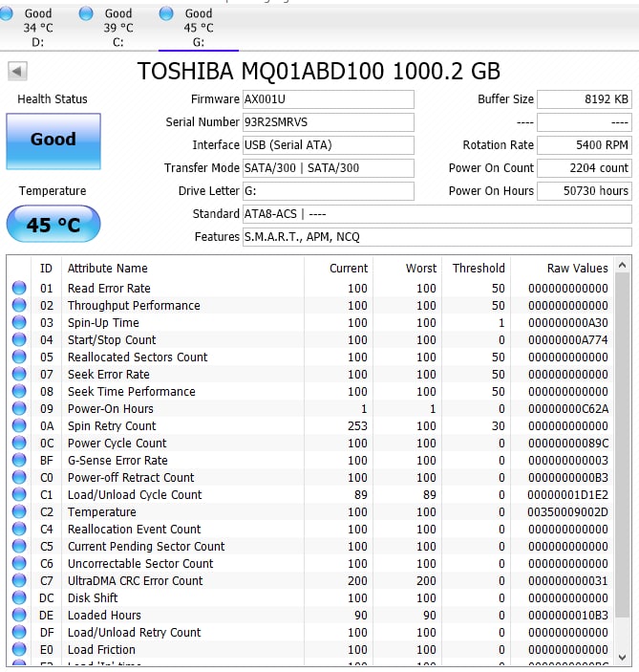Click the scrollbar up arrow in attribute list
The width and height of the screenshot is (639, 672).
coord(623,266)
